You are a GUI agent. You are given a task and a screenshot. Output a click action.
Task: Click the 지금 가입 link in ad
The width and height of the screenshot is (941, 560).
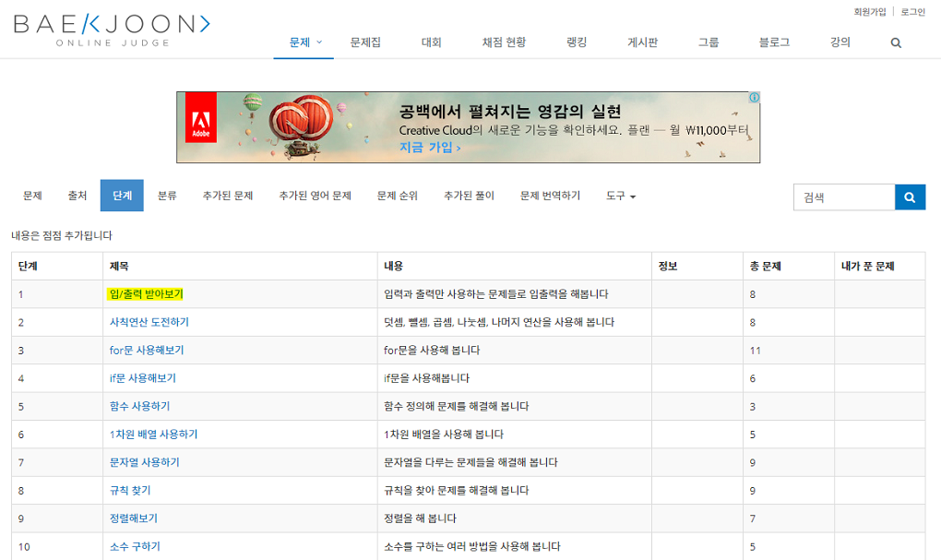click(430, 148)
